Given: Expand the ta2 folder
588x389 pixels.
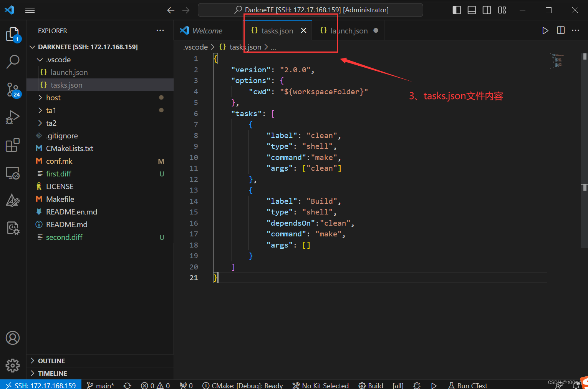Looking at the screenshot, I should 100,123.
